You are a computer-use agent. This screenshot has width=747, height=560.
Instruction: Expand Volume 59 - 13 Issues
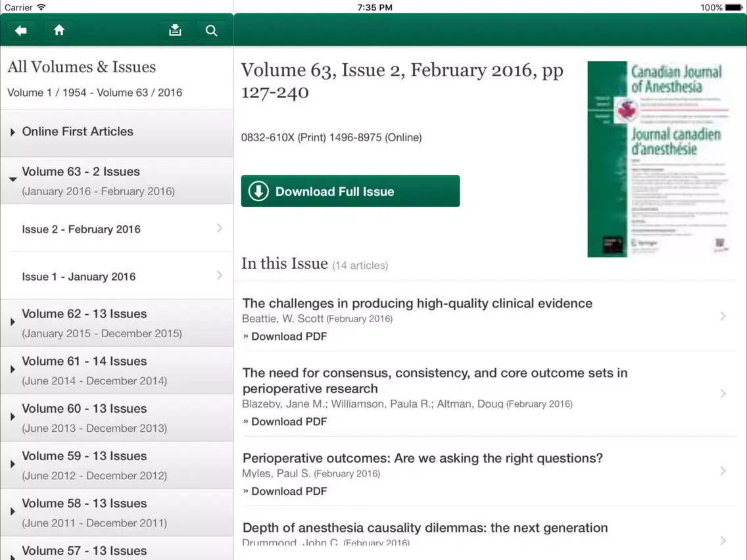tap(117, 465)
